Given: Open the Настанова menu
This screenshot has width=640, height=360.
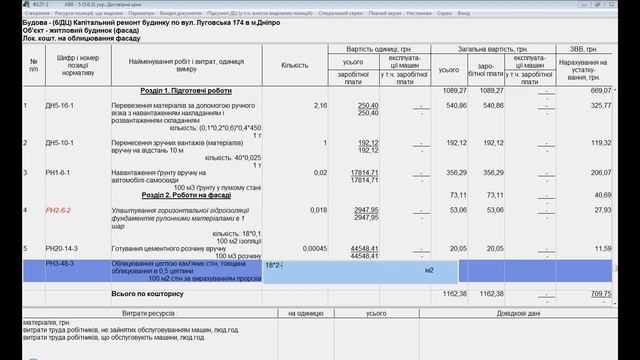Looking at the screenshot, I should 419,13.
